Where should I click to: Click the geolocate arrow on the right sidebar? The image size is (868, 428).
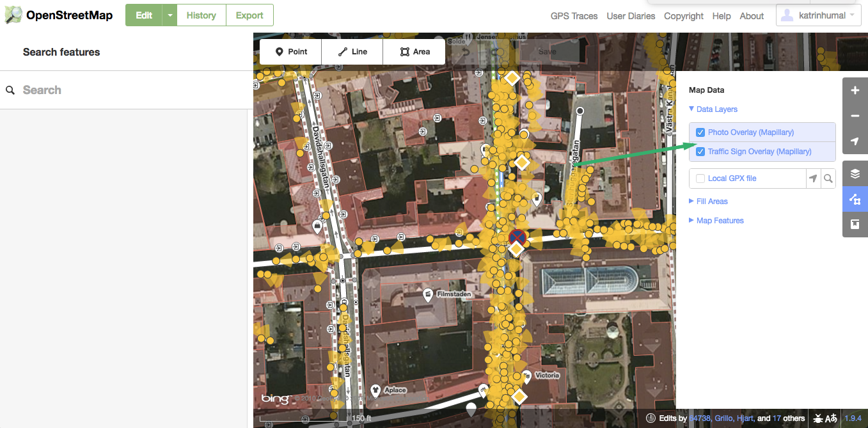855,141
